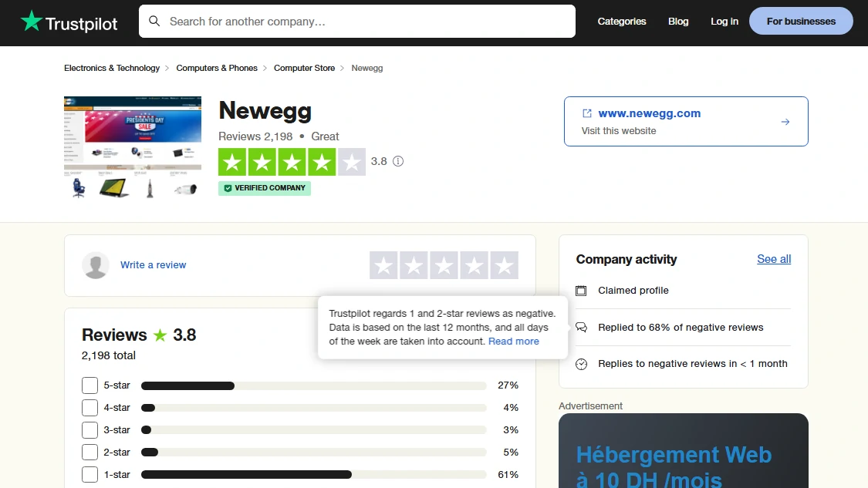Viewport: 868px width, 488px height.
Task: Click the 3-star 3% rating bar
Action: coord(314,430)
